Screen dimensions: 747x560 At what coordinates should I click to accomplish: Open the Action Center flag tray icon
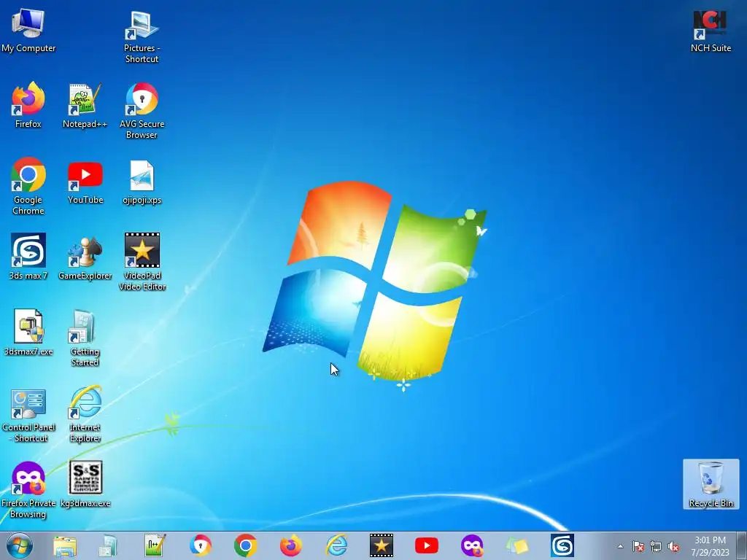point(638,546)
